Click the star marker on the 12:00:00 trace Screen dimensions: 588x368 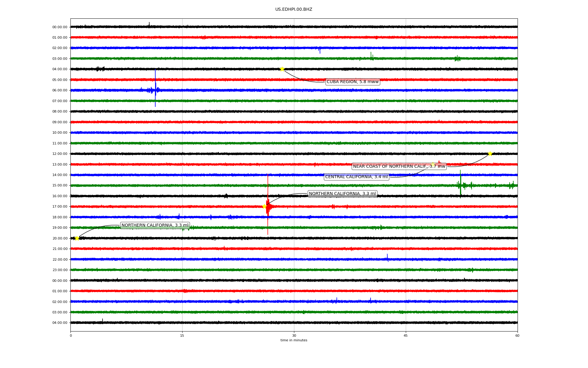click(490, 154)
